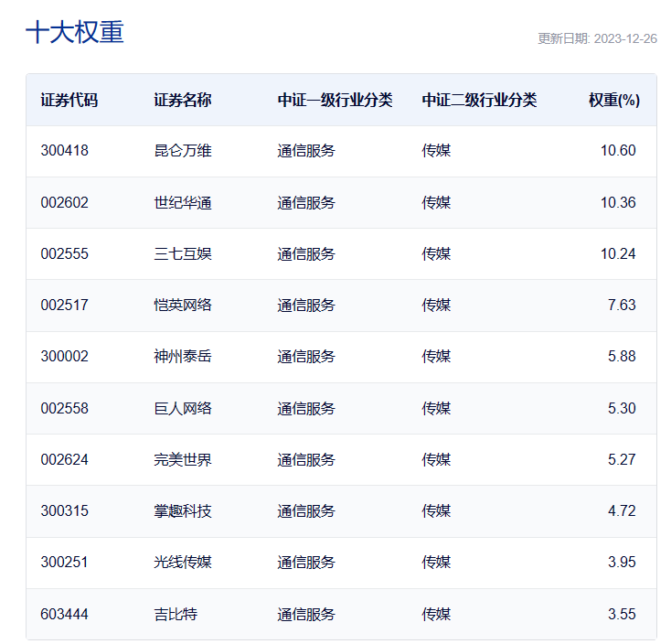Select the stock name 三七互娱
The width and height of the screenshot is (671, 644).
(183, 254)
